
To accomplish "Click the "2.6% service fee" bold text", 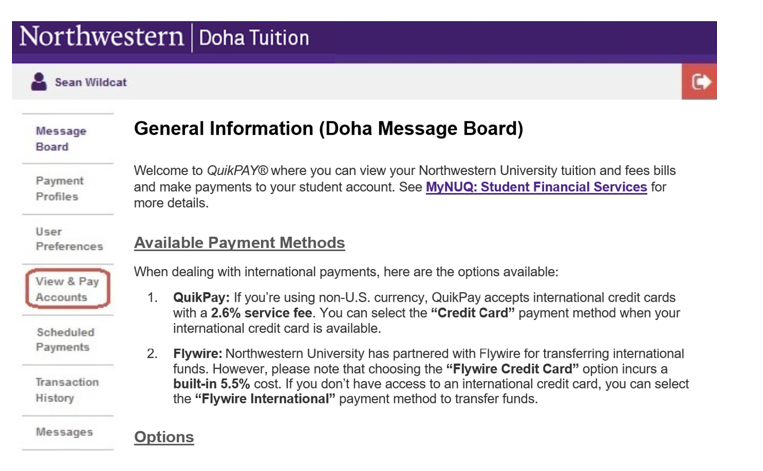I will [261, 313].
